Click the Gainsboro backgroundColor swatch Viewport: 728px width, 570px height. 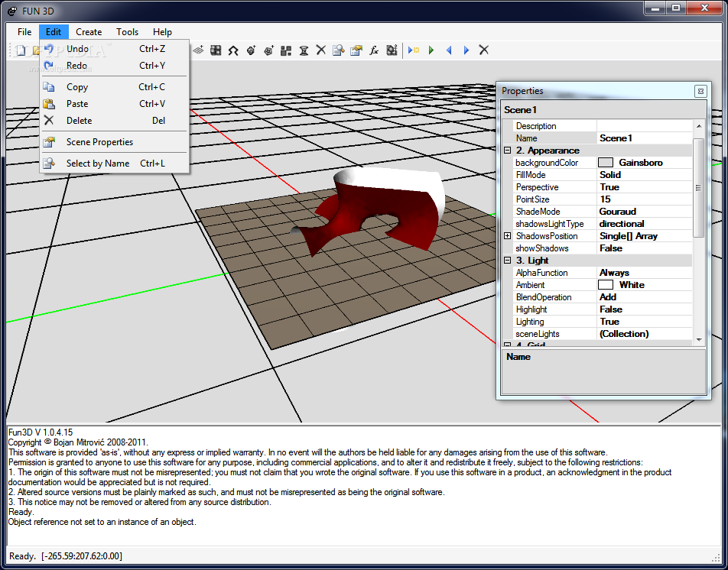point(606,163)
